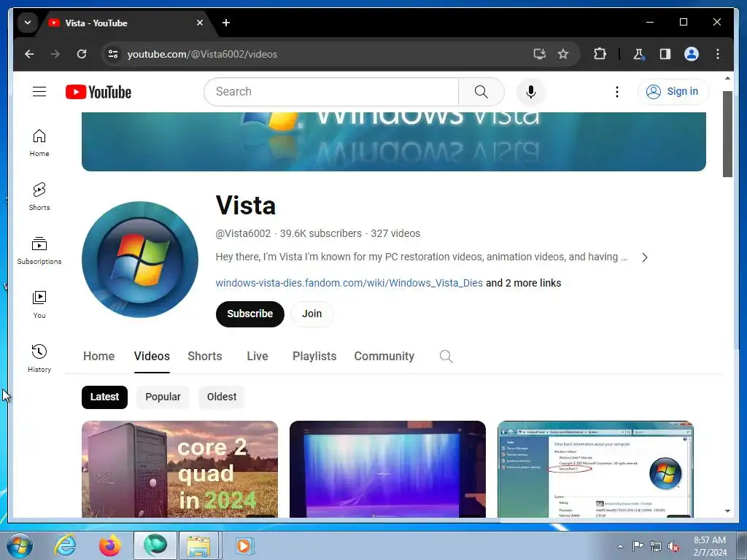Select the Videos tab
The height and width of the screenshot is (560, 747).
coord(152,356)
